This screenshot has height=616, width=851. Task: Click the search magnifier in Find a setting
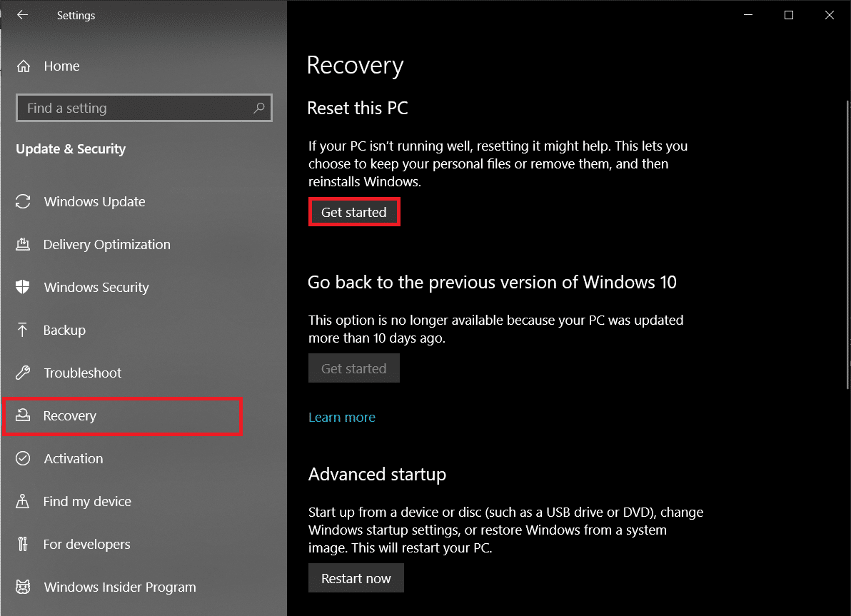259,107
